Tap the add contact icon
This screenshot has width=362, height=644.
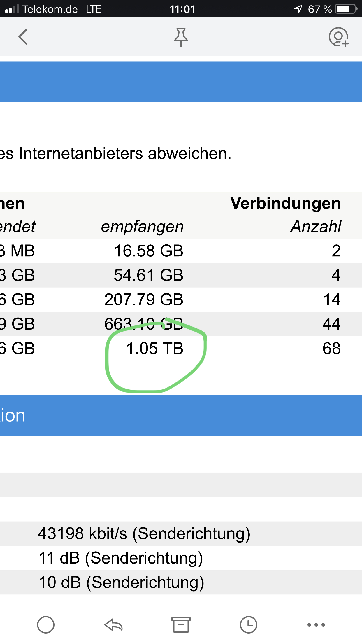(x=338, y=37)
